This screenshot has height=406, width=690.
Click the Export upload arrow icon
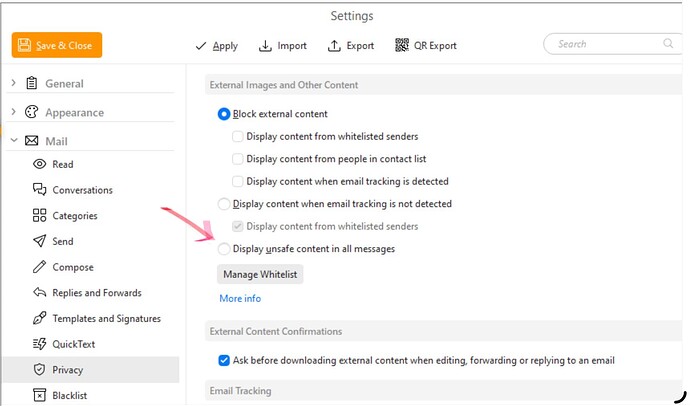click(x=334, y=46)
